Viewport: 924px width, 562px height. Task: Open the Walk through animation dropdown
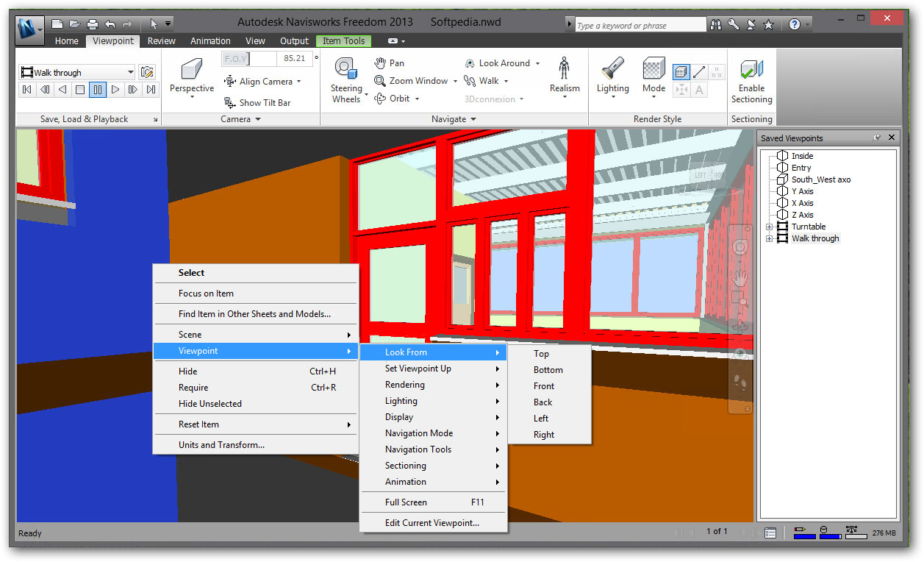(130, 72)
